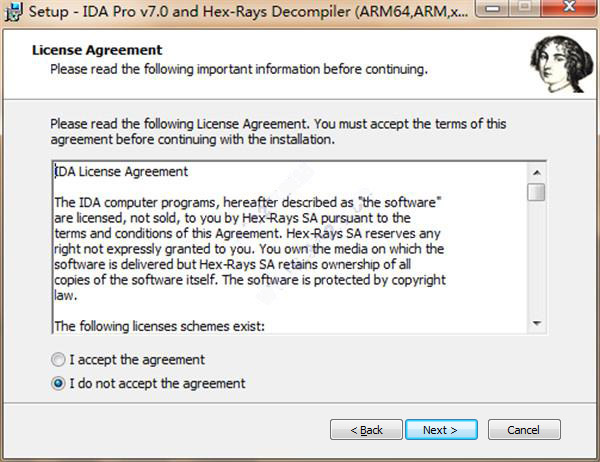The height and width of the screenshot is (462, 600).
Task: Click the 'IDA License Agreement' first line of text
Action: 121,172
